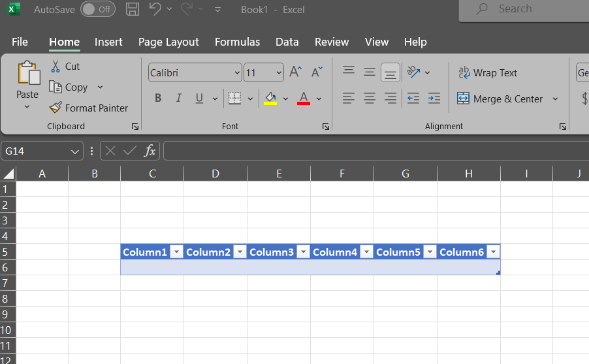Image resolution: width=589 pixels, height=364 pixels.
Task: Click the Increase Indent icon
Action: point(434,99)
